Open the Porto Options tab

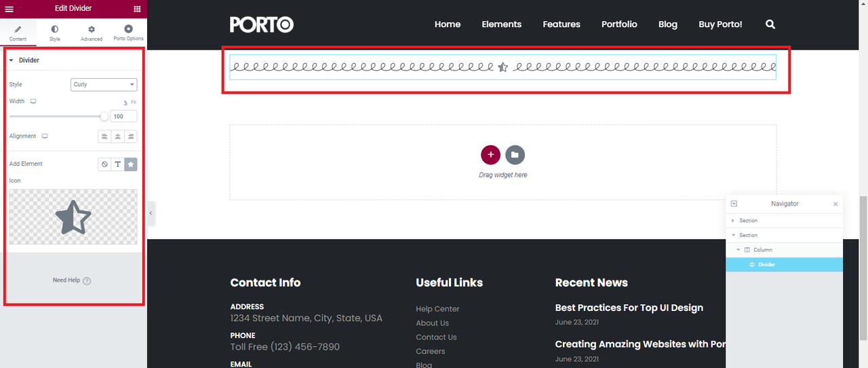128,33
